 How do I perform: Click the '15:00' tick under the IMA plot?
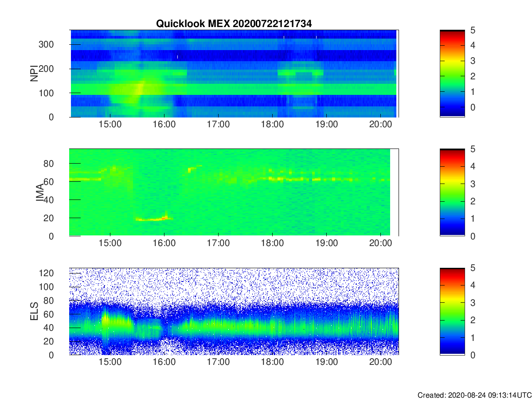[110, 244]
